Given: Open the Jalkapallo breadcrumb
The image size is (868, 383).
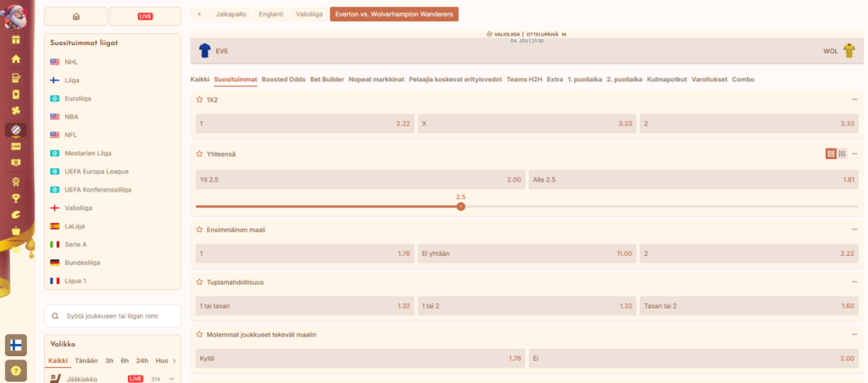Looking at the screenshot, I should pyautogui.click(x=231, y=14).
